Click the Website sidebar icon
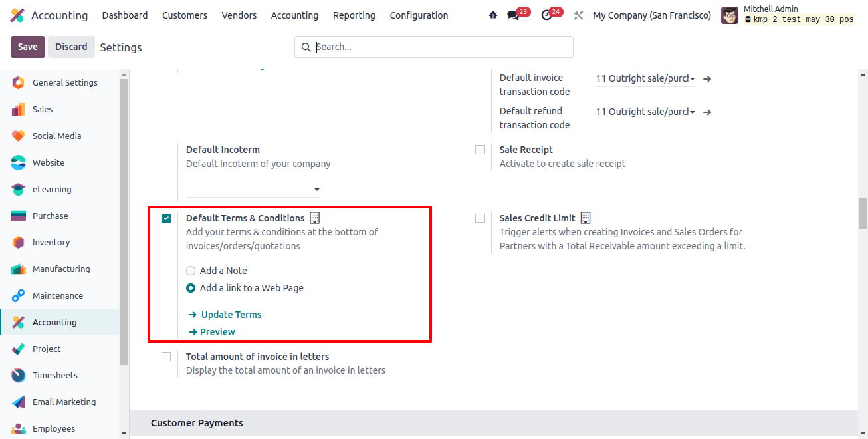 (x=19, y=163)
